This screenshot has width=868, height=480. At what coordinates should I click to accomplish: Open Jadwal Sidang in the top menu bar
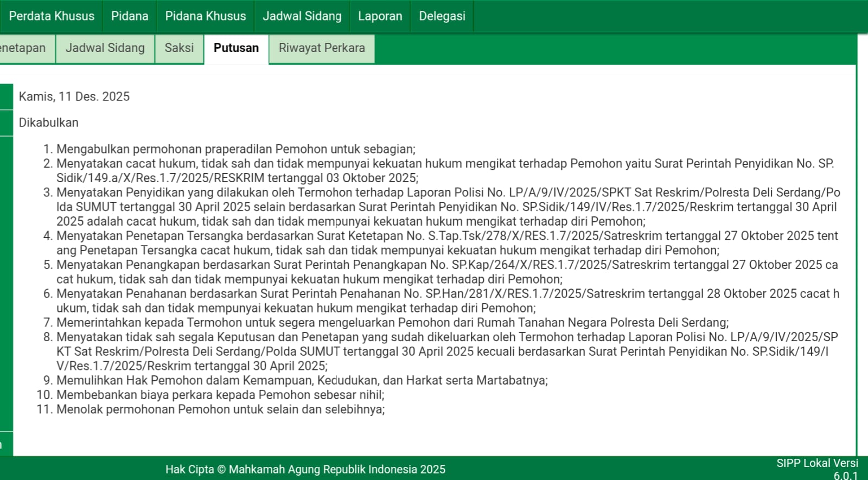[302, 16]
